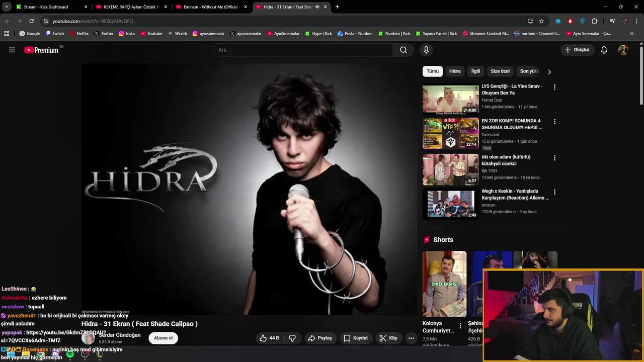Open the Extensions puzzle-piece menu

coord(595,21)
